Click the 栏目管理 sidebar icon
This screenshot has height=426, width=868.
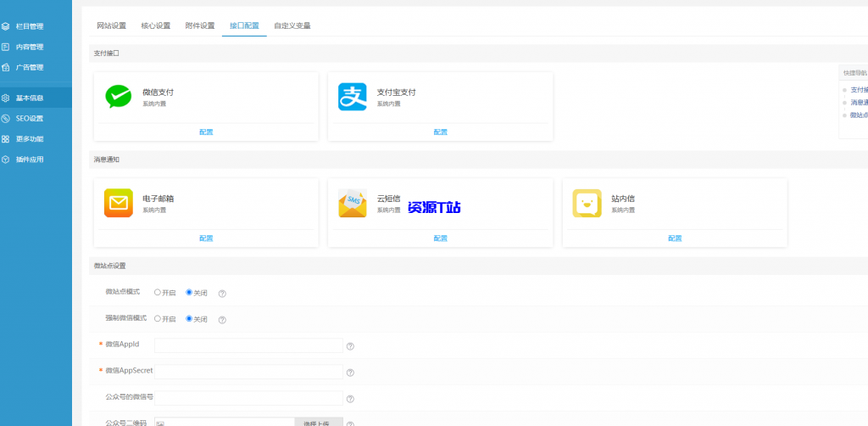tap(6, 26)
